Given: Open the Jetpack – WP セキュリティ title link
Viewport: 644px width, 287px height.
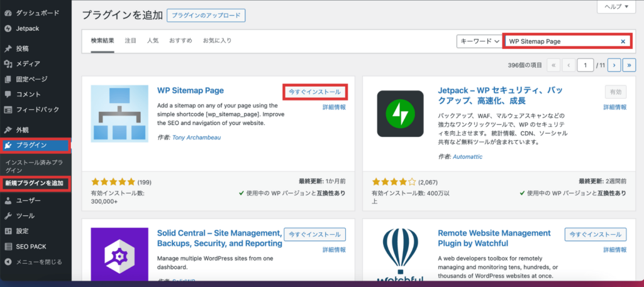Looking at the screenshot, I should point(500,95).
